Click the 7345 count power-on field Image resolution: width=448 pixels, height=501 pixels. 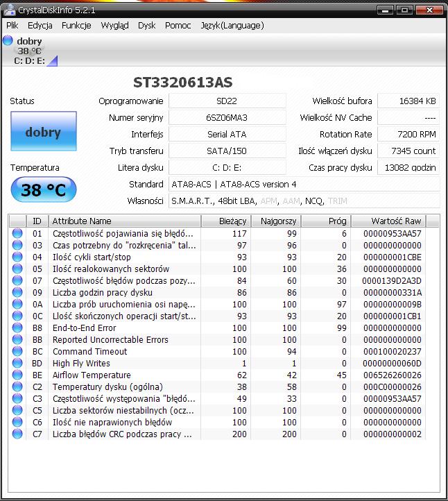tap(408, 151)
